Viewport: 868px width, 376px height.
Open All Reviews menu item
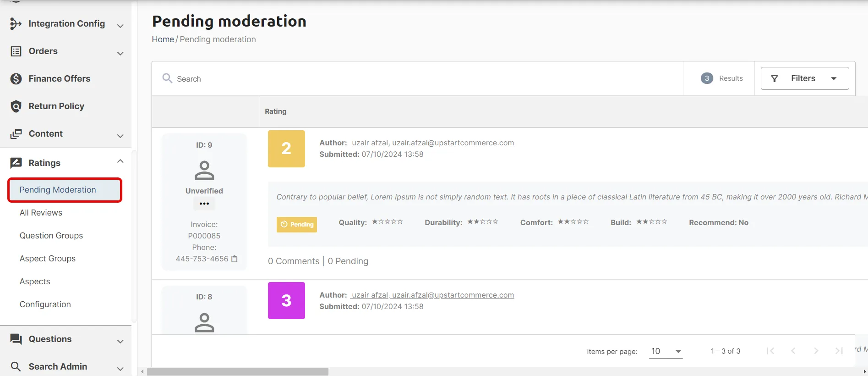pos(41,213)
